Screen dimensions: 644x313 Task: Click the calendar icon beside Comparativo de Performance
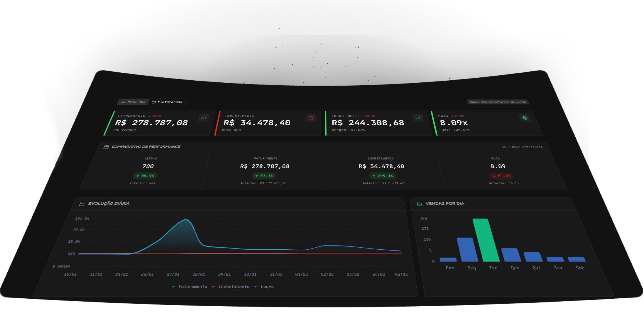click(x=106, y=147)
